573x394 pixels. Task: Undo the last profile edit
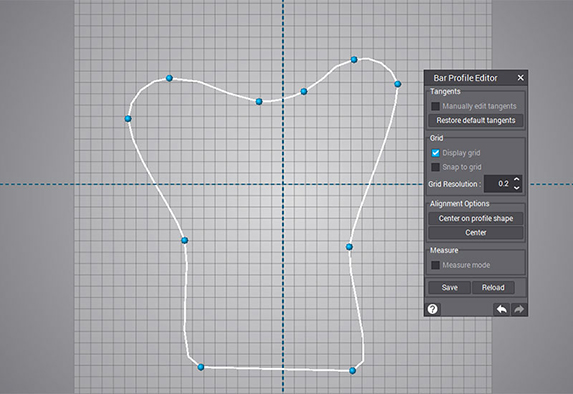point(501,309)
